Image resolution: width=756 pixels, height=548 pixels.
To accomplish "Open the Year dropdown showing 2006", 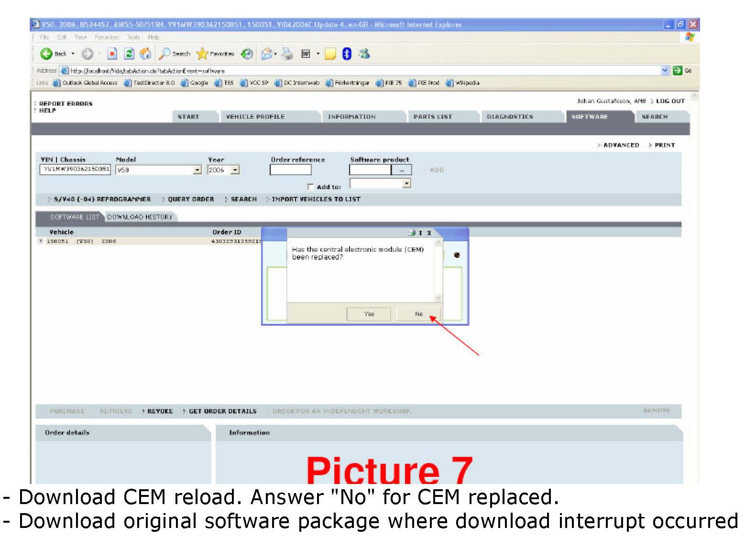I will tap(235, 170).
